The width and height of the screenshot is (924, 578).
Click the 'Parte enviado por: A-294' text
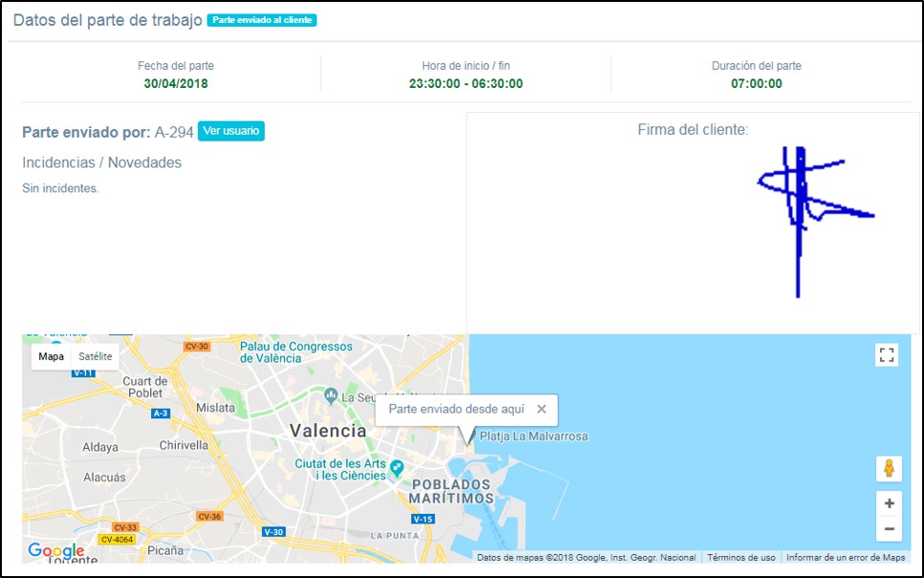coord(108,132)
